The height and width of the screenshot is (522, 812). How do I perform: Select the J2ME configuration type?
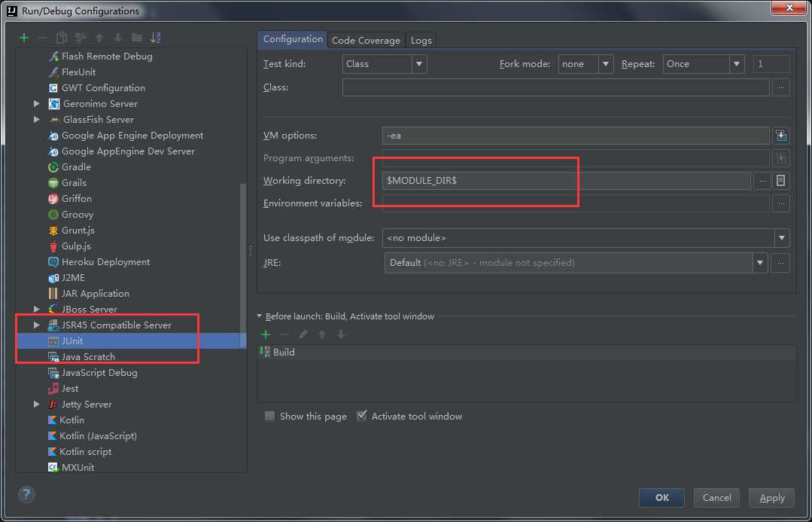73,278
